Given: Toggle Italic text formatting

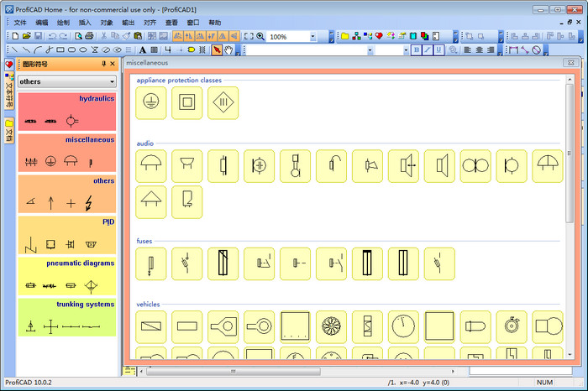Looking at the screenshot, I should pyautogui.click(x=428, y=50).
